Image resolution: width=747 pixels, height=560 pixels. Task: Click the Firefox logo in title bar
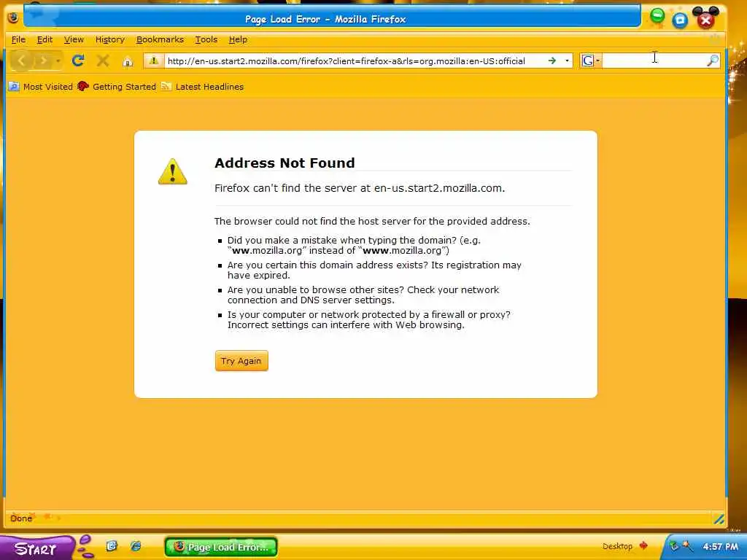(13, 18)
